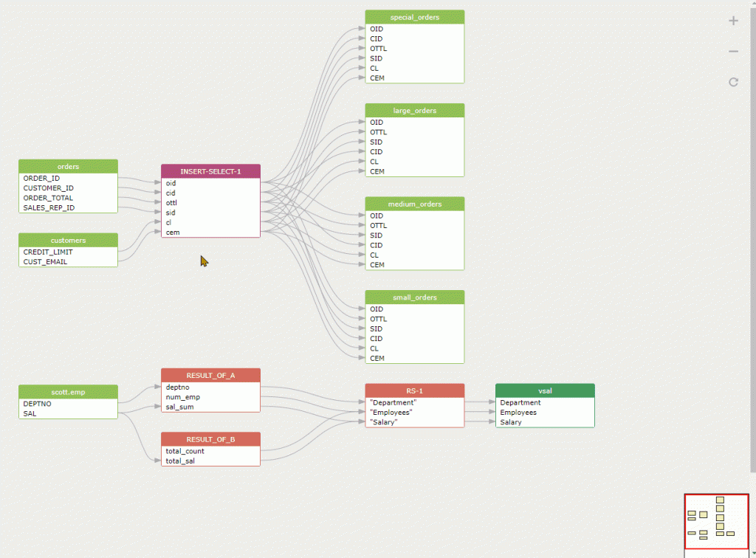Click the zoom in plus icon
This screenshot has height=558, width=756.
733,21
